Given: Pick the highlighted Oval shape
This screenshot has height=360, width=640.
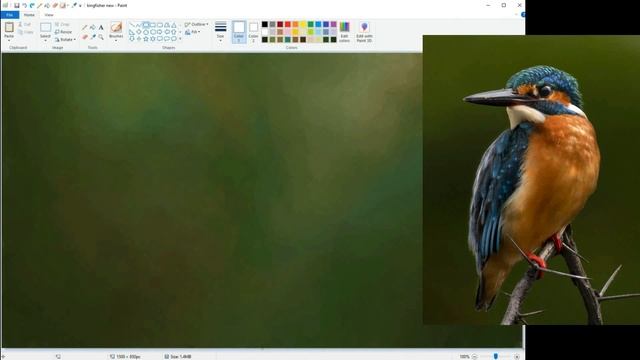Looking at the screenshot, I should coord(146,25).
